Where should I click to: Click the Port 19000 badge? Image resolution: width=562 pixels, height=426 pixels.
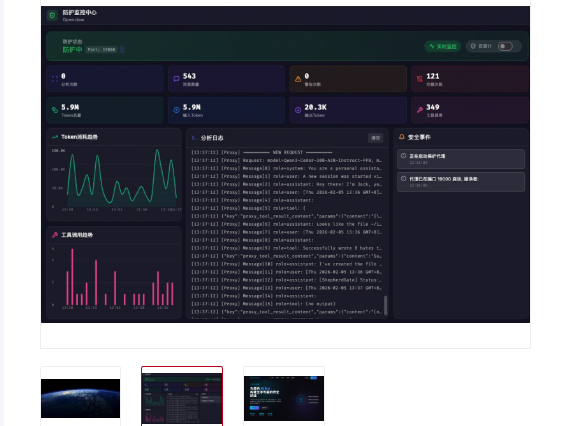102,49
